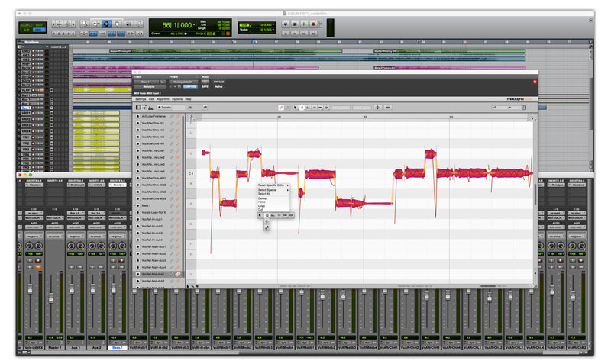
Task: Select the Trim tool in Pro Tools toolbar
Action: point(96,24)
